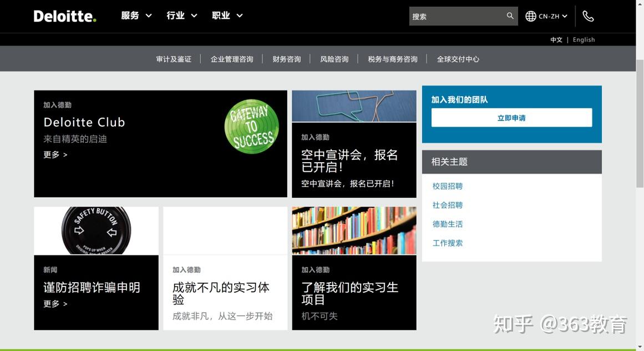Screen dimensions: 644x351
Task: Click the 成就非凡，从这一步开始 subtitle
Action: click(x=222, y=316)
